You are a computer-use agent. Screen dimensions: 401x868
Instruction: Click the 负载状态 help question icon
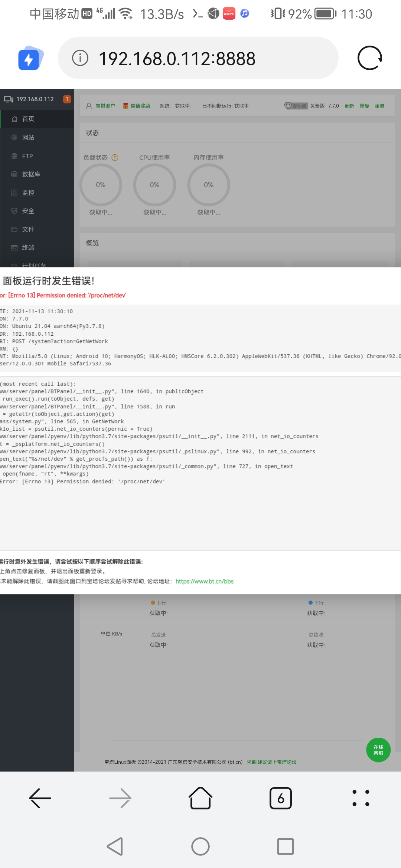click(115, 158)
